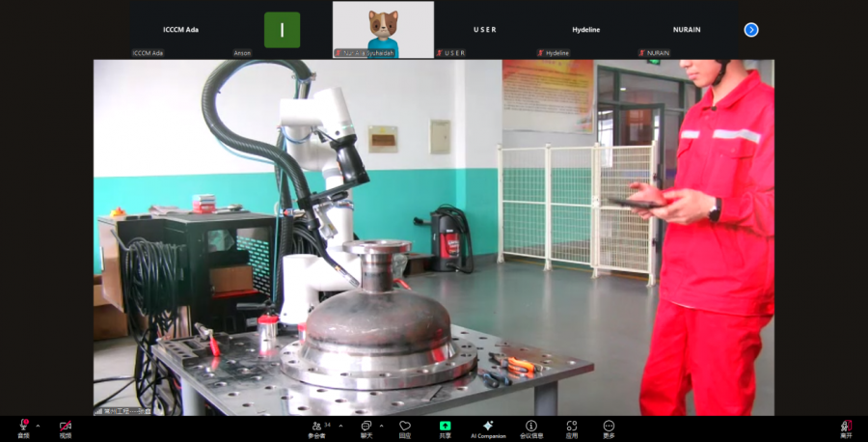Click the Leave meeting button

coord(846,427)
